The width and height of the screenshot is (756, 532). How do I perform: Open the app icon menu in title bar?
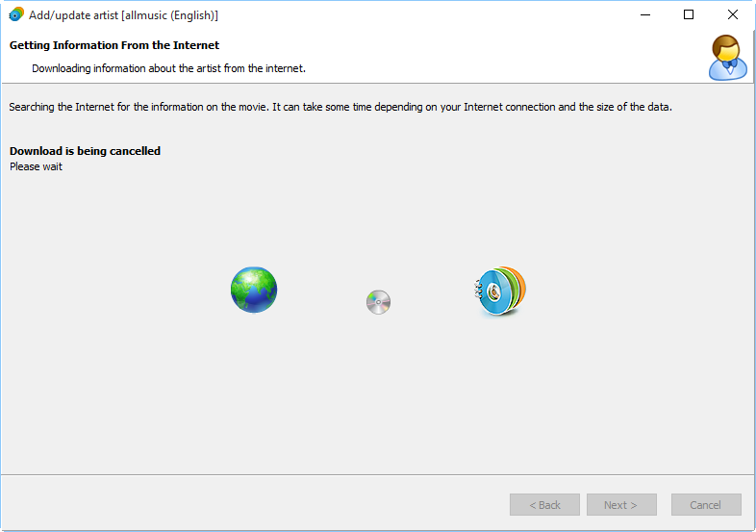16,15
